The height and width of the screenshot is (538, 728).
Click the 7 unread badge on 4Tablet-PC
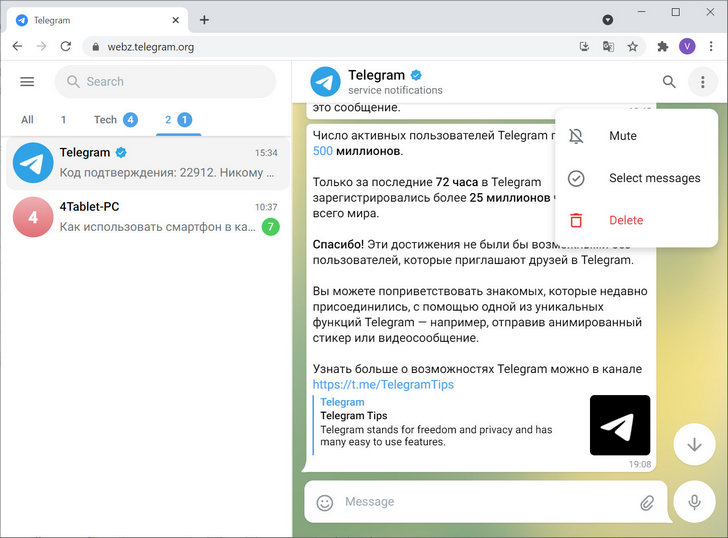pyautogui.click(x=271, y=227)
